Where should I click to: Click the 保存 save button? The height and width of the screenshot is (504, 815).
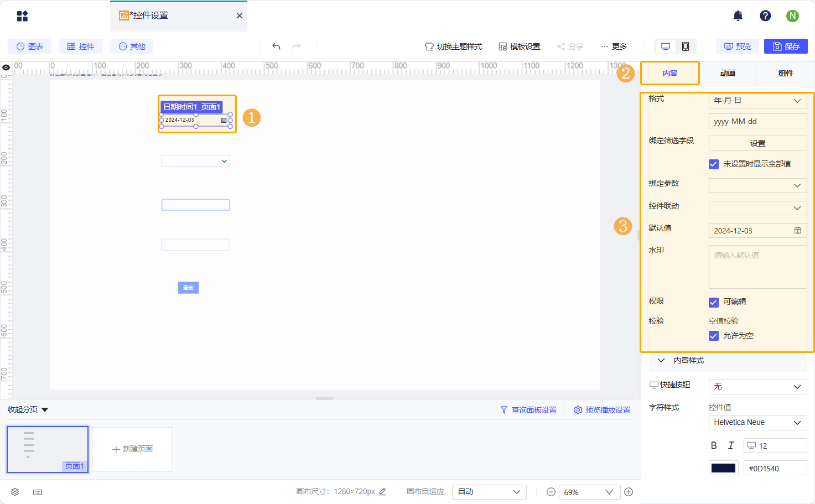tap(786, 46)
